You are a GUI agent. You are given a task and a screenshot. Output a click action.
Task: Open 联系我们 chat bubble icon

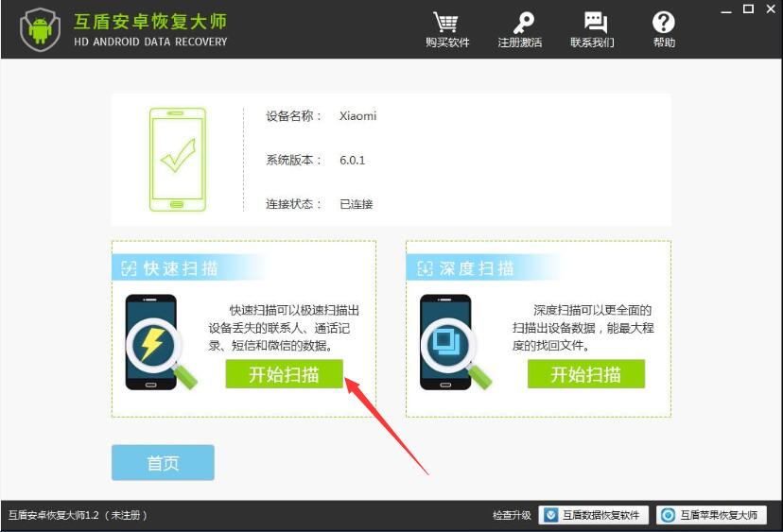tap(595, 23)
